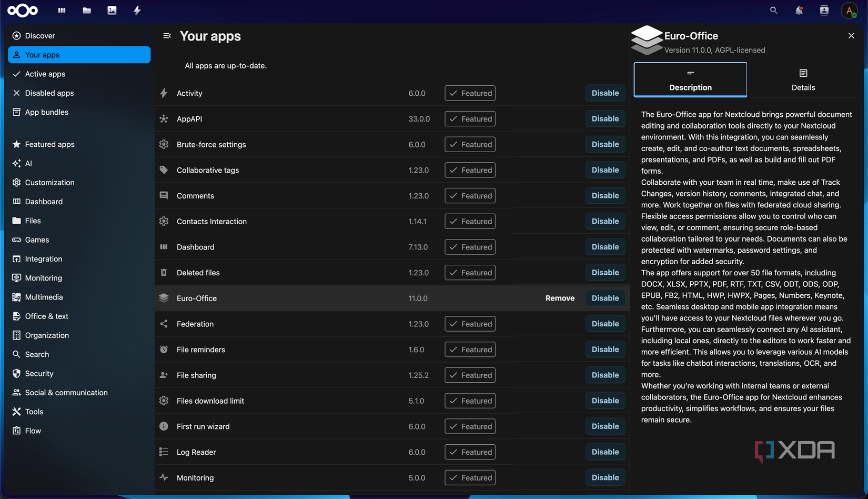
Task: Open the notifications bell
Action: click(x=799, y=11)
